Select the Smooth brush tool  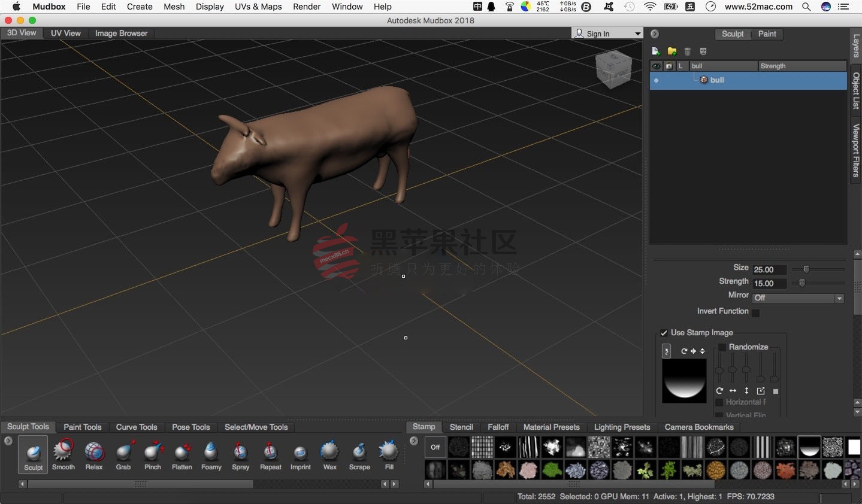point(63,455)
